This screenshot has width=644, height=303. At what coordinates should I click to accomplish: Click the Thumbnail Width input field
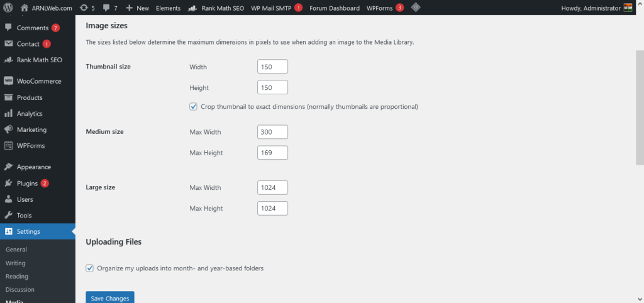[272, 67]
